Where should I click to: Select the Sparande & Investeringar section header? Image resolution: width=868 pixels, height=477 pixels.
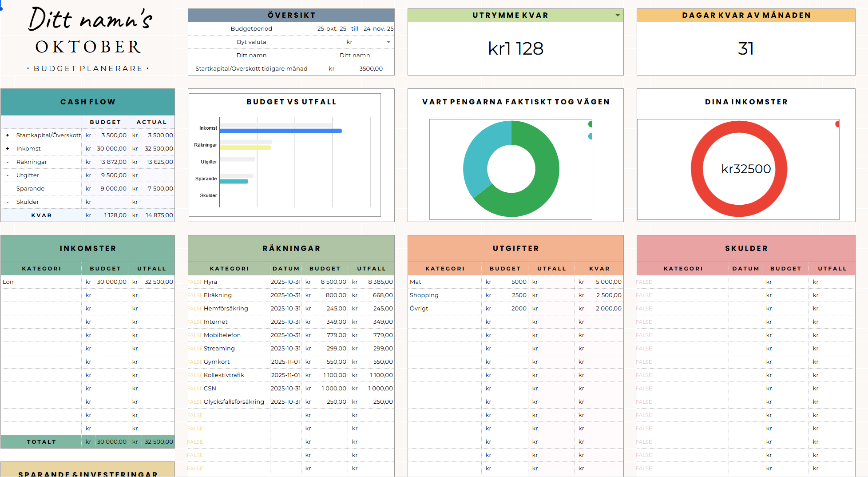[88, 472]
